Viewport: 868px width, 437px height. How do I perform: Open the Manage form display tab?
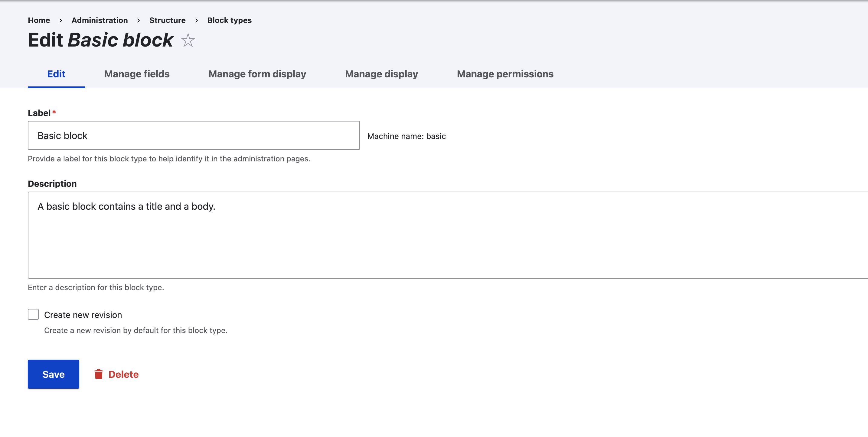(x=257, y=74)
